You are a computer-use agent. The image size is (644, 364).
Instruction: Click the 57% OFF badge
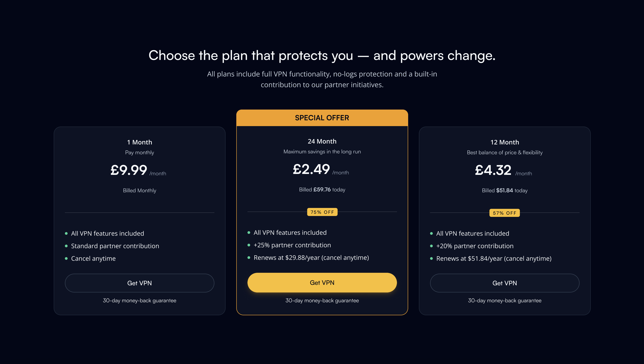(504, 213)
